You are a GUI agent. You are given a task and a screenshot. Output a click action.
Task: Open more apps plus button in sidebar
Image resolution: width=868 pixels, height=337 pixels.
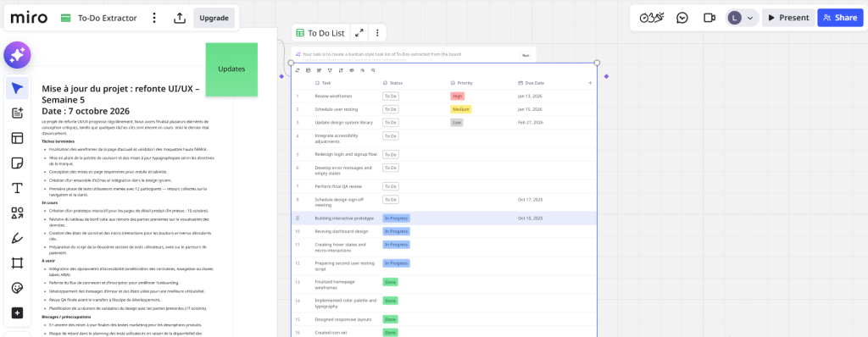(17, 313)
